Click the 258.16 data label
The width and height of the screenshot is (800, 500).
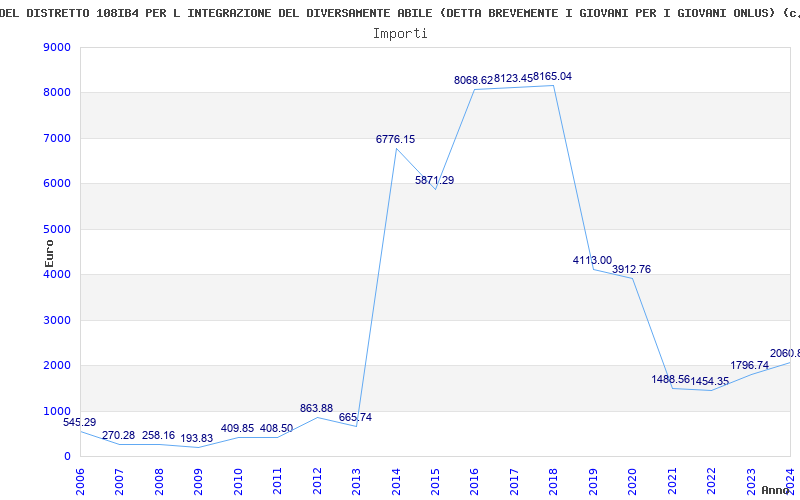pyautogui.click(x=158, y=436)
